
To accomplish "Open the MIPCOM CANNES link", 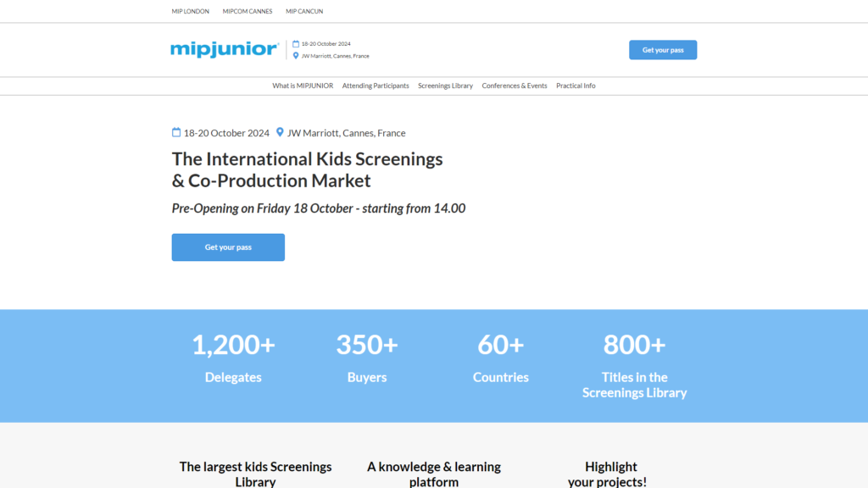I will point(248,11).
